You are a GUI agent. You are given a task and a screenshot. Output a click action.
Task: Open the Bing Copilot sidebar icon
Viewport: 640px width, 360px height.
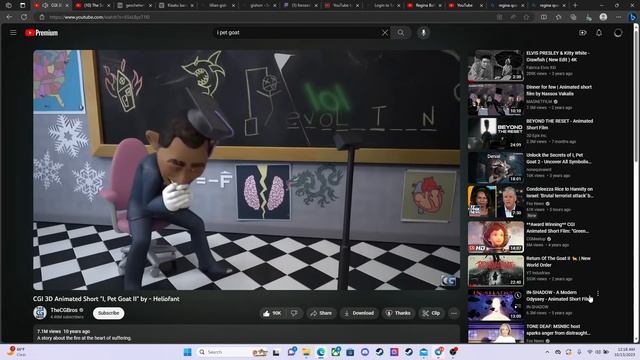tap(633, 17)
